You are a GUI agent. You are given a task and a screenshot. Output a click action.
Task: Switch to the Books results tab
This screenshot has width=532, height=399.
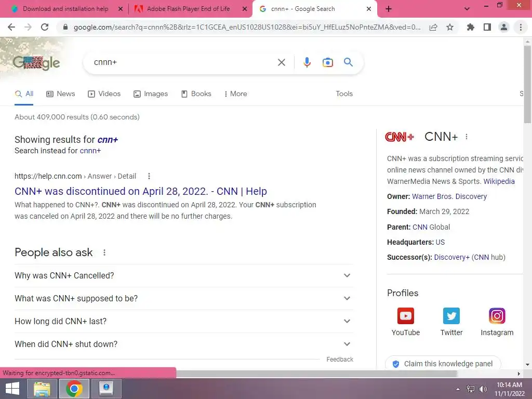(196, 94)
